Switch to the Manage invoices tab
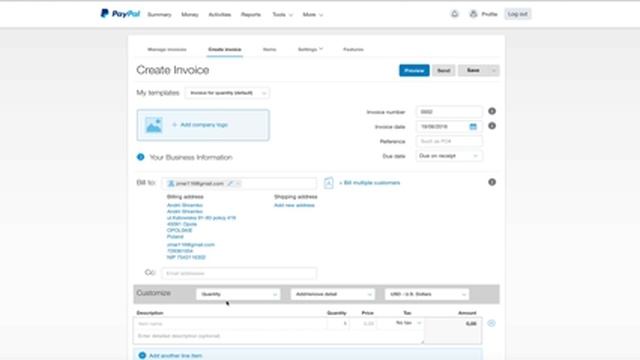Image resolution: width=640 pixels, height=360 pixels. [167, 49]
